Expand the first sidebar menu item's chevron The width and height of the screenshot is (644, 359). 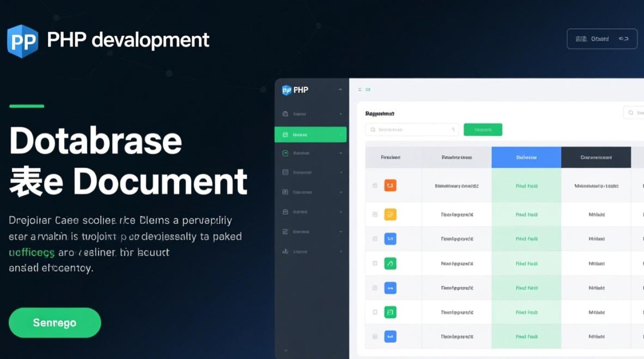pyautogui.click(x=340, y=114)
